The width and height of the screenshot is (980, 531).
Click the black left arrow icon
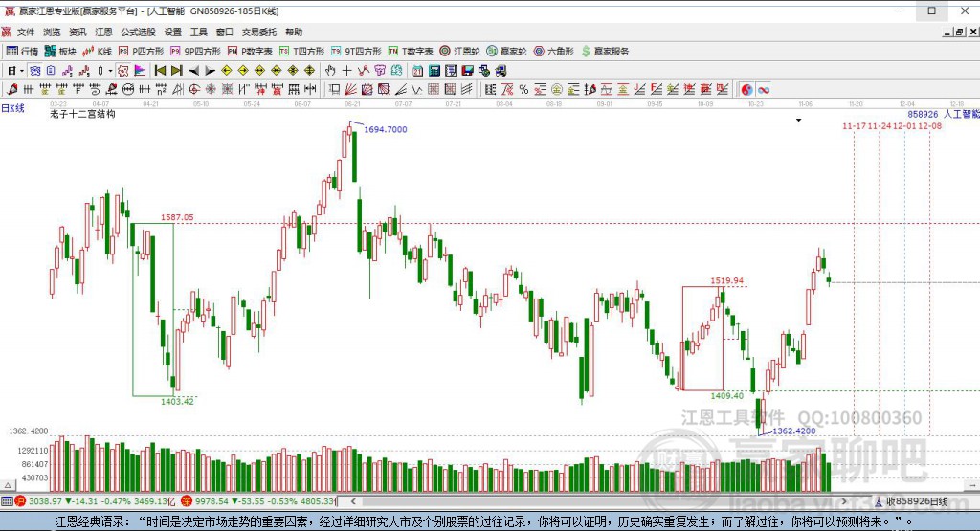pos(193,71)
